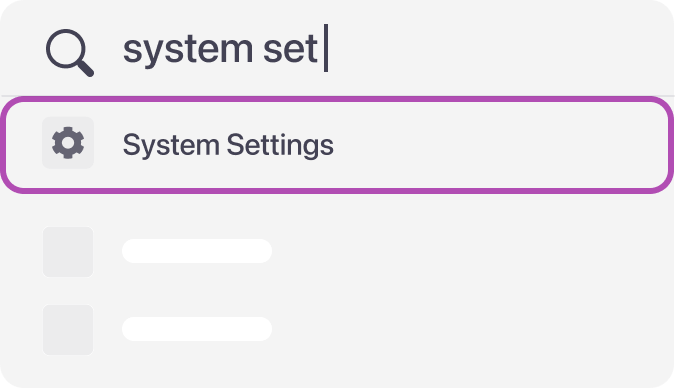Click the word "system" in the search box
The image size is (675, 388).
pos(188,51)
